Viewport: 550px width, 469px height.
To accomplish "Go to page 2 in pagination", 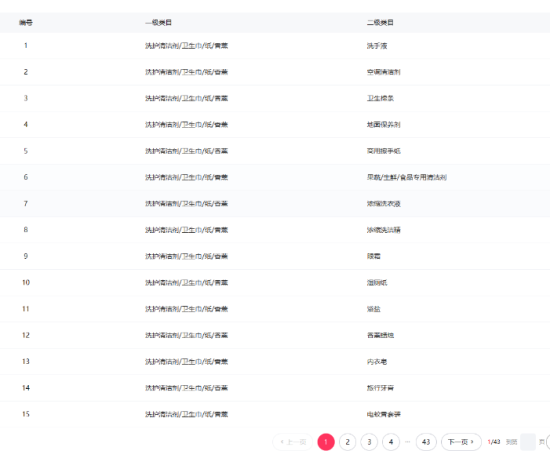I will (x=347, y=442).
